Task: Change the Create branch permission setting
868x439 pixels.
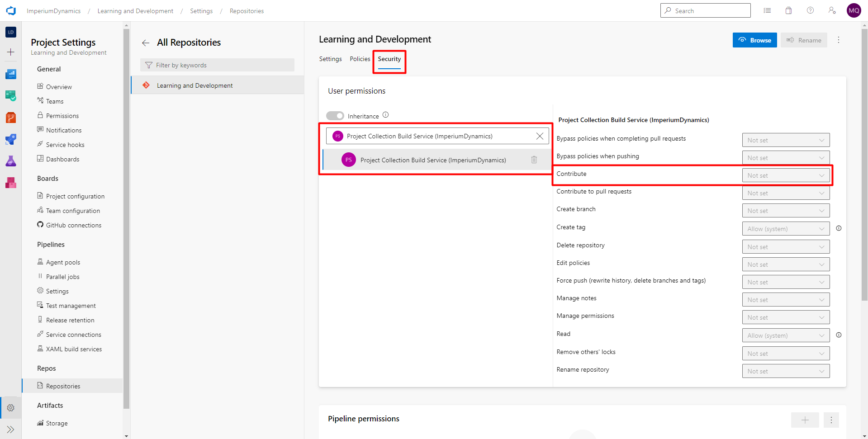Action: pos(786,210)
